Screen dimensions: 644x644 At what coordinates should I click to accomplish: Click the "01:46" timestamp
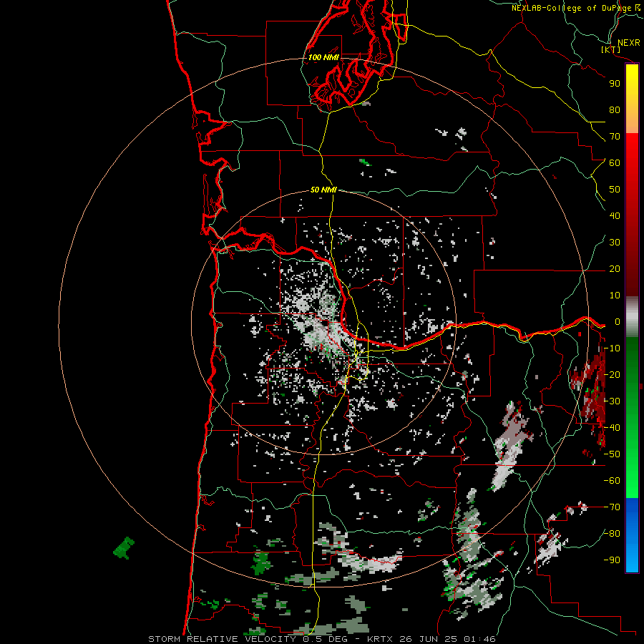pos(479,639)
